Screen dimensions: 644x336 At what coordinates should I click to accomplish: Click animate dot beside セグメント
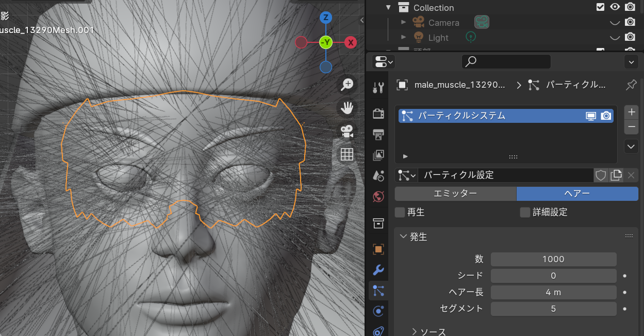pos(625,309)
